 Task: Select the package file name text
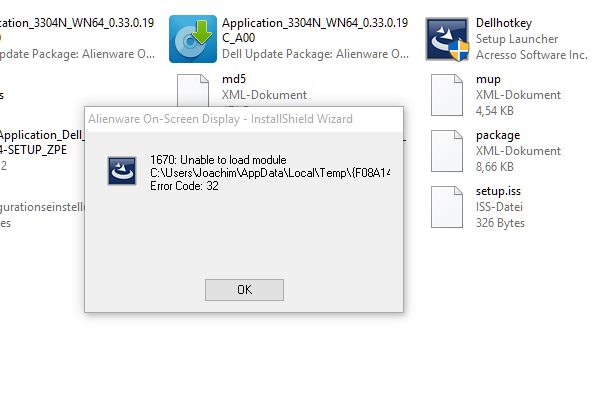point(498,135)
